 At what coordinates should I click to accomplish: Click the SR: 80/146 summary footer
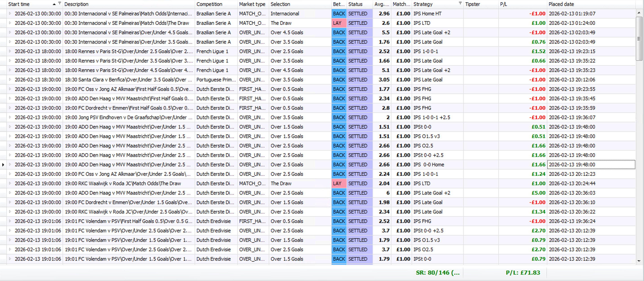(437, 272)
